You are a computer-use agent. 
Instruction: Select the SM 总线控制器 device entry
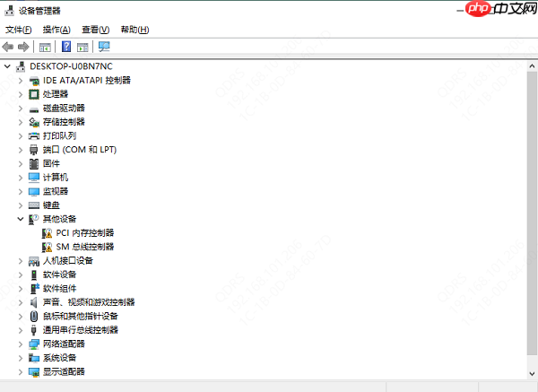tap(85, 247)
